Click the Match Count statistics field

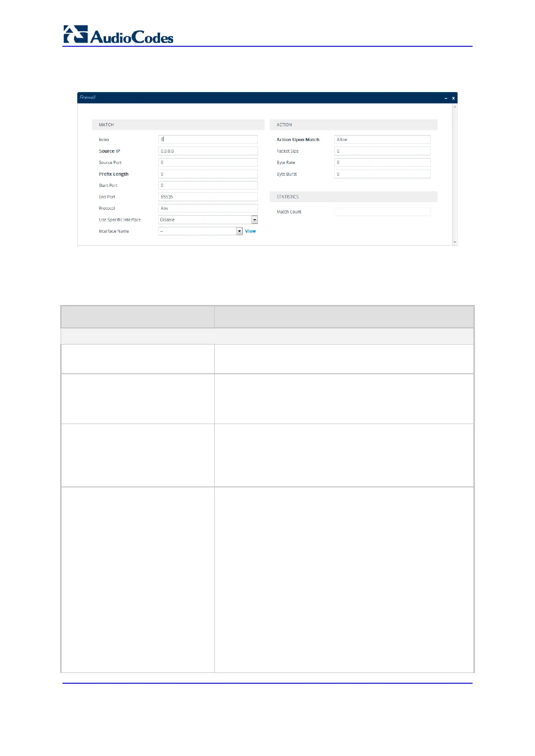382,212
